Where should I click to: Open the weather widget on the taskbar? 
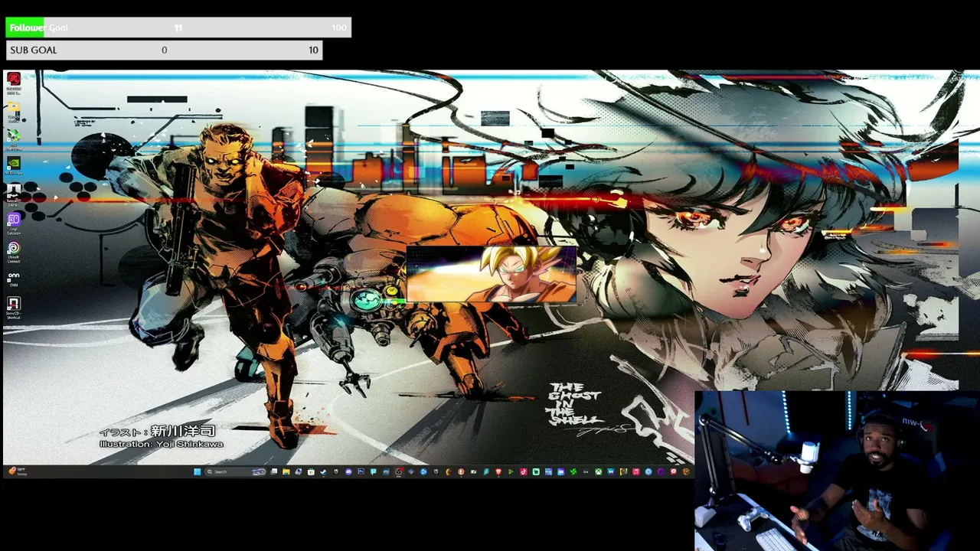(x=17, y=471)
